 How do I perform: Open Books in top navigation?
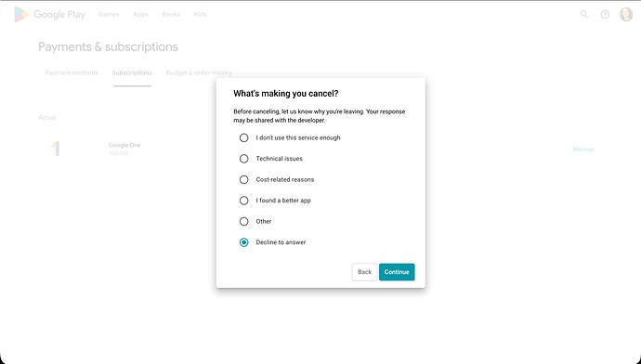[x=171, y=14]
